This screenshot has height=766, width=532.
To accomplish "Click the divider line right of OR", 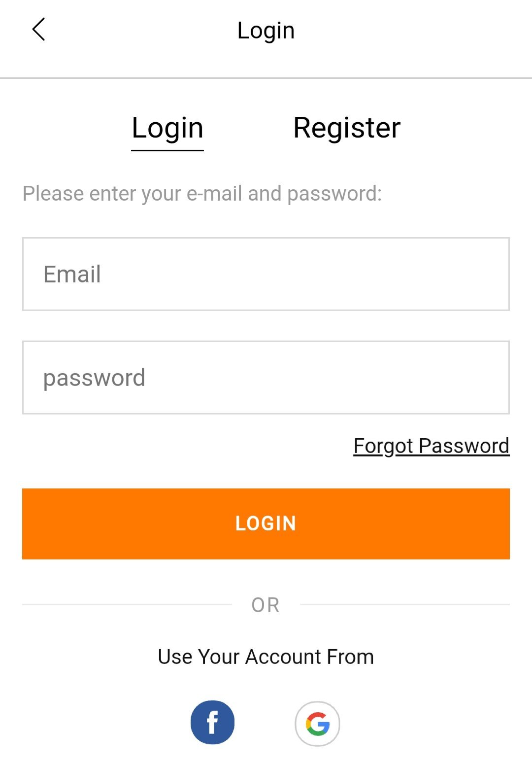I will pyautogui.click(x=405, y=604).
